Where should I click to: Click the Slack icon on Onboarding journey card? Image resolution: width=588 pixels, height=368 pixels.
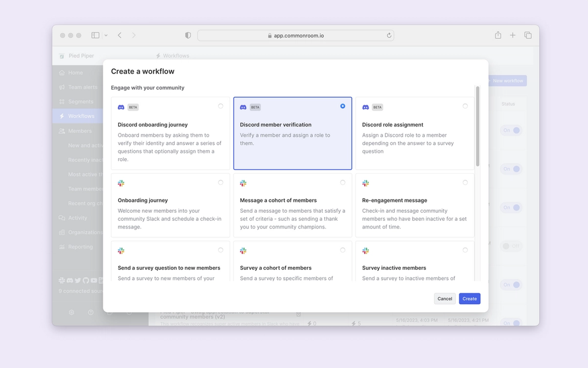tap(121, 183)
